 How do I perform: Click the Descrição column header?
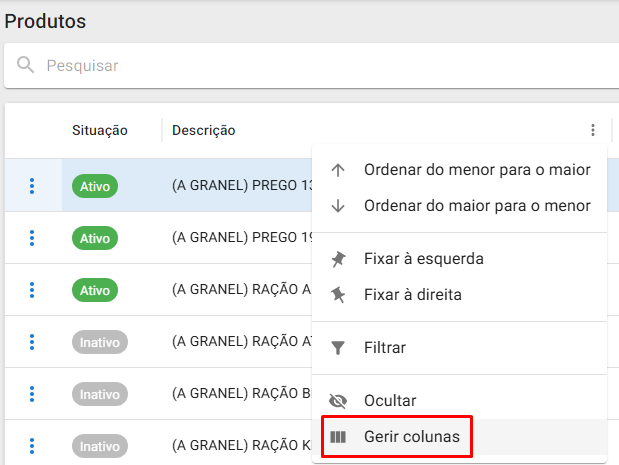(204, 130)
